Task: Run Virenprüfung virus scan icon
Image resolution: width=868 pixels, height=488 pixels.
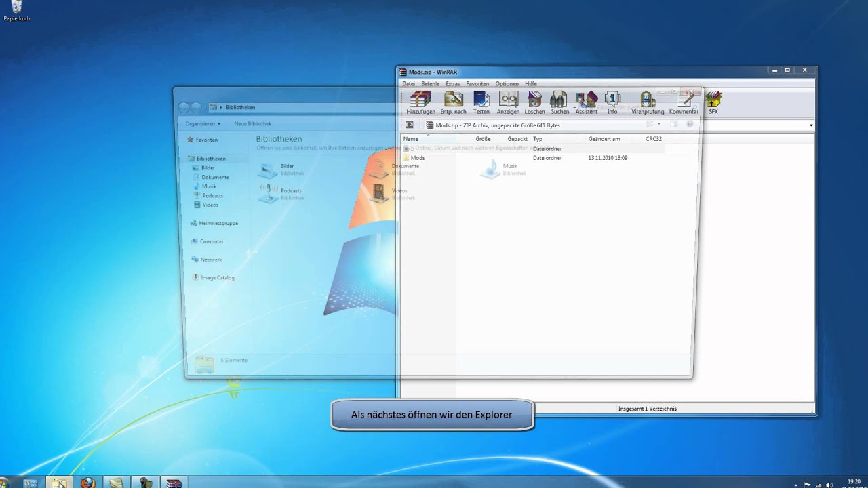Action: click(647, 102)
